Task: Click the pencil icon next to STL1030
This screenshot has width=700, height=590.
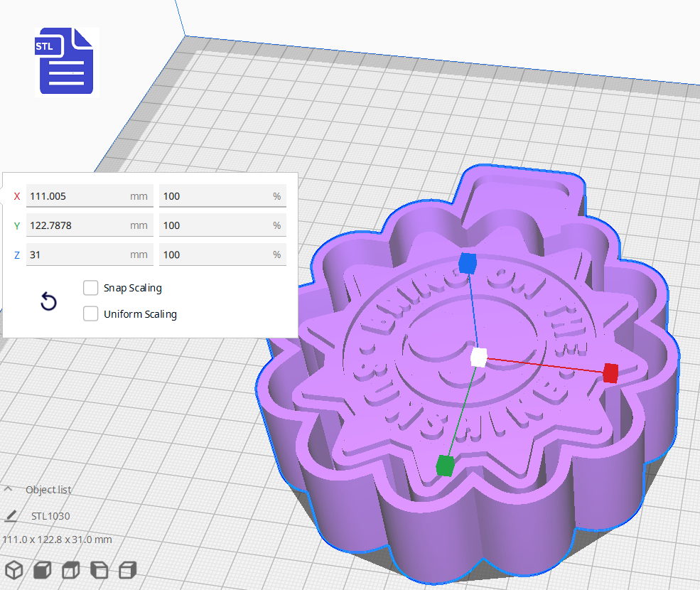Action: (13, 515)
